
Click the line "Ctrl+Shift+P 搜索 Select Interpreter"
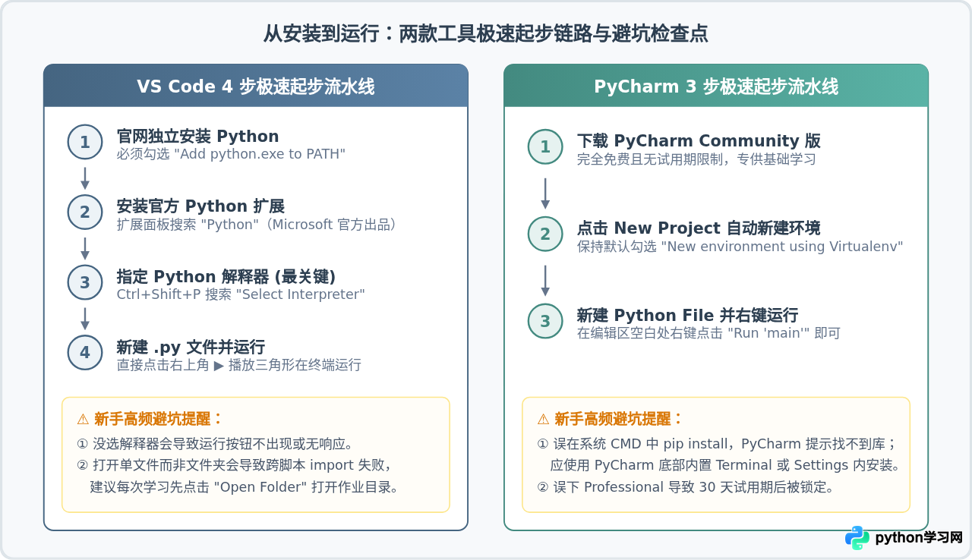coord(241,294)
